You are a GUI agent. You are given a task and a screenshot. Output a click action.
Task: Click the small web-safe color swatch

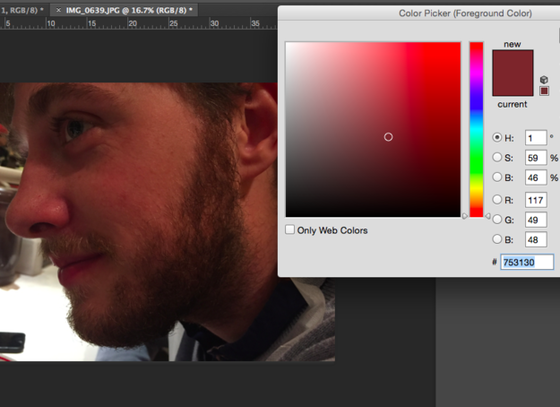click(x=544, y=91)
